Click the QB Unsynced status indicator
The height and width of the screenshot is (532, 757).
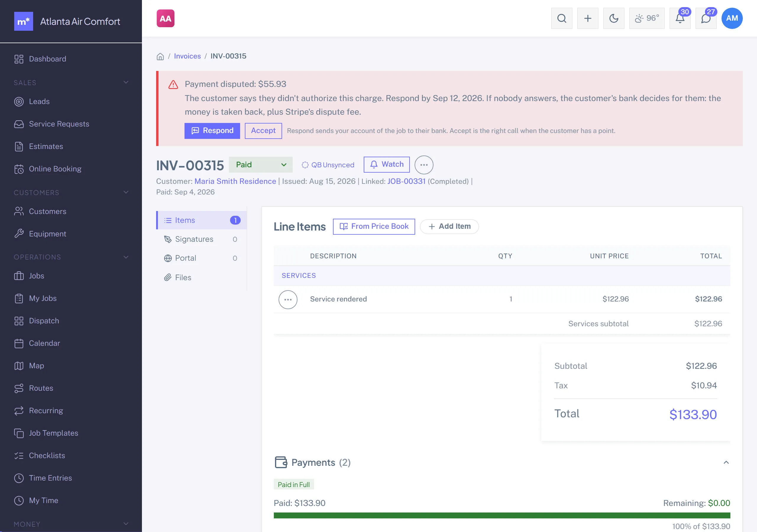click(328, 165)
